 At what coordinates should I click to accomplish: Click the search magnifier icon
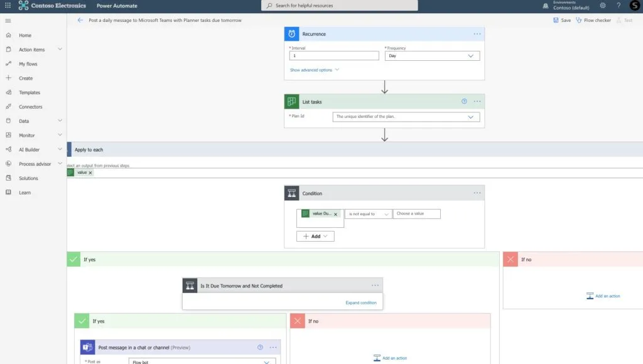tap(269, 5)
